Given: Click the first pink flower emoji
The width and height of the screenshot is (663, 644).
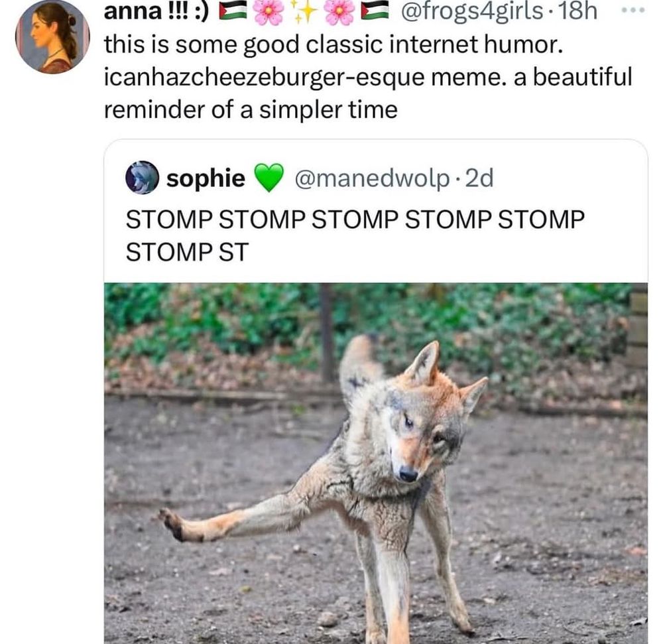Looking at the screenshot, I should 269,11.
